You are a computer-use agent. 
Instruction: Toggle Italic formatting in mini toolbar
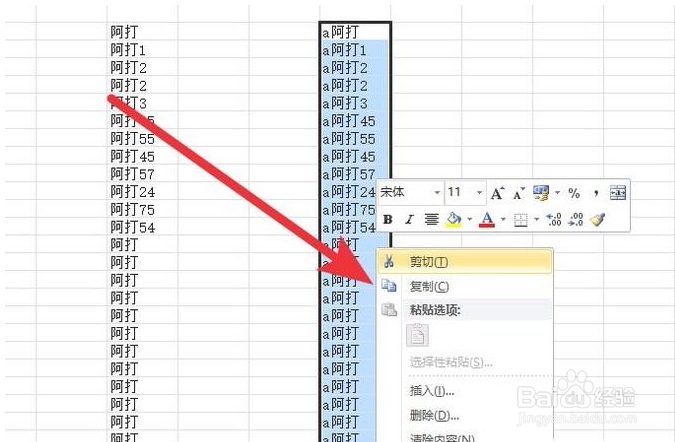coord(409,219)
